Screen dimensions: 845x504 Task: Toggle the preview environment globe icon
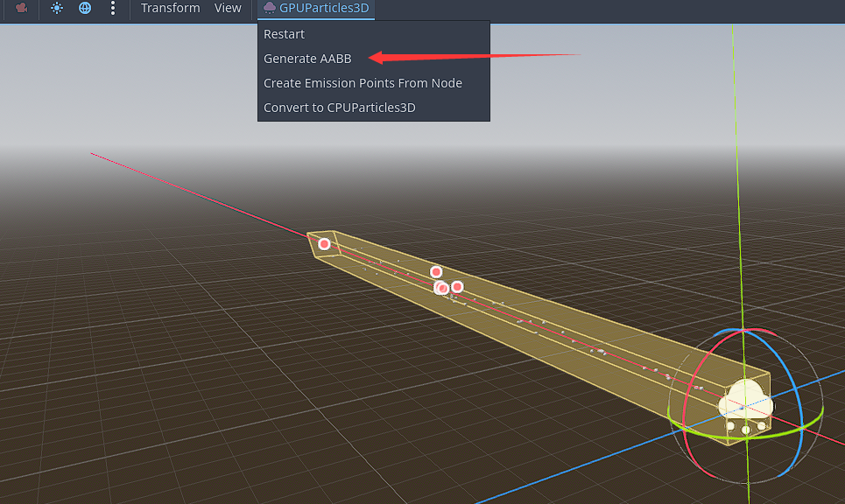(x=85, y=8)
